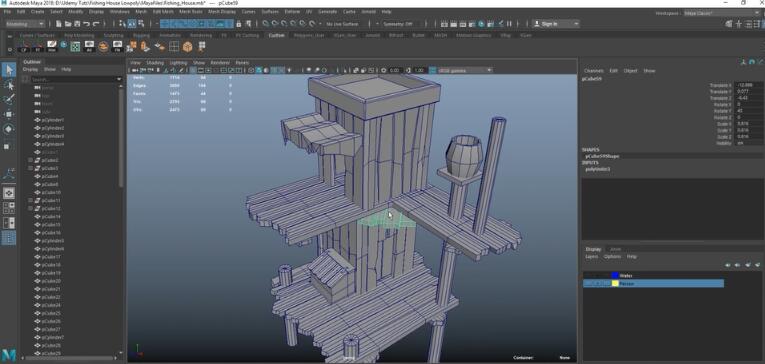Image resolution: width=765 pixels, height=364 pixels.
Task: Click the Undo arrow icon
Action: point(86,23)
